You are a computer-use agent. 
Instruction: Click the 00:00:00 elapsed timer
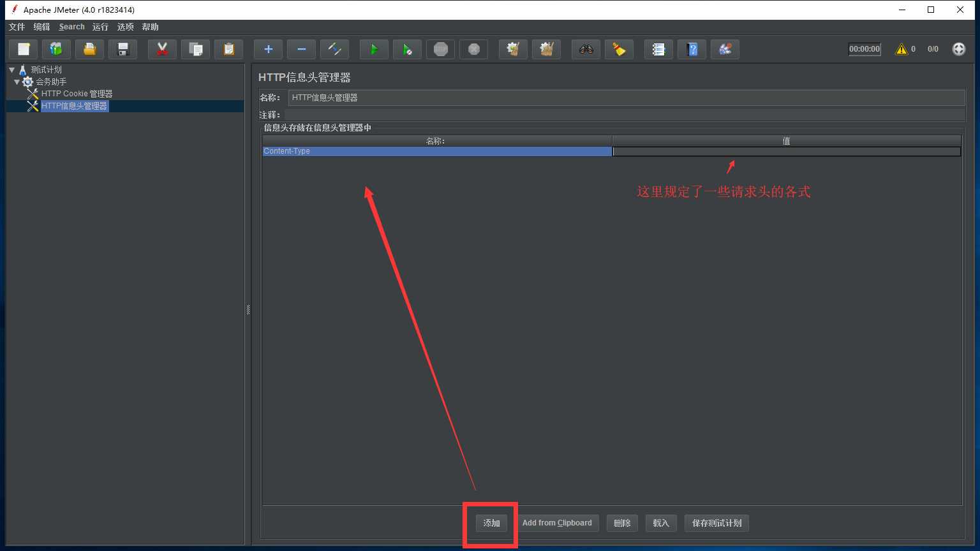865,49
